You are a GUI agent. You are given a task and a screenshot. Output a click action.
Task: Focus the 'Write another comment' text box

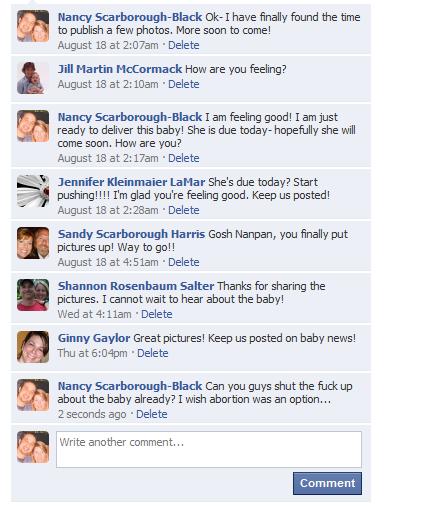tap(209, 449)
